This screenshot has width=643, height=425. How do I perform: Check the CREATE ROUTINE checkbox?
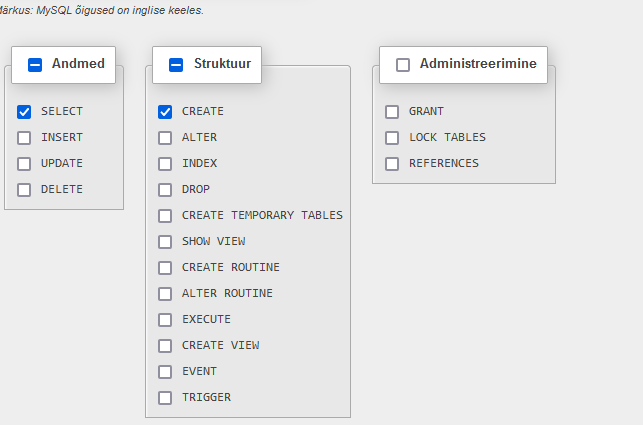point(165,268)
